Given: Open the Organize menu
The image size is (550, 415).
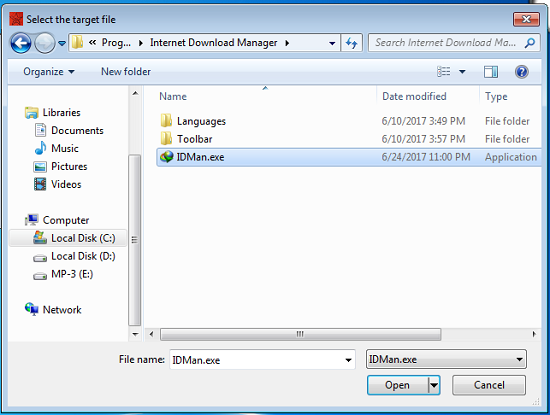Looking at the screenshot, I should tap(49, 72).
